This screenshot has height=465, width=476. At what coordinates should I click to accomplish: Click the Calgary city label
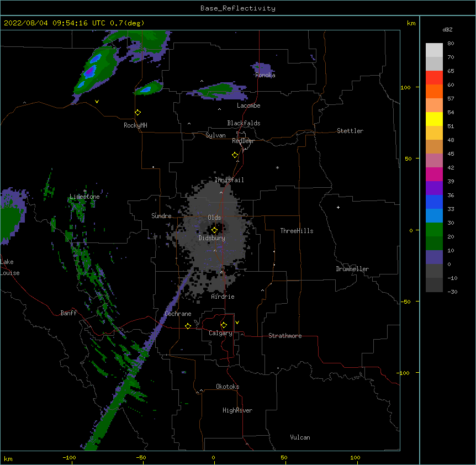click(220, 333)
